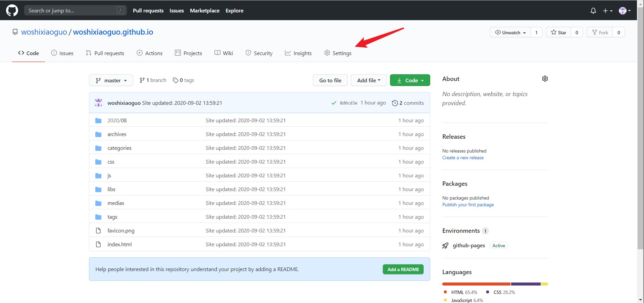644x303 pixels.
Task: Open the css folder
Action: 111,162
